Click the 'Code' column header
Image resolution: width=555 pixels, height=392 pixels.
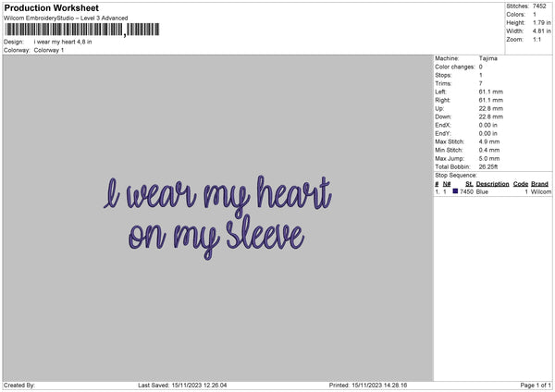[x=521, y=184]
